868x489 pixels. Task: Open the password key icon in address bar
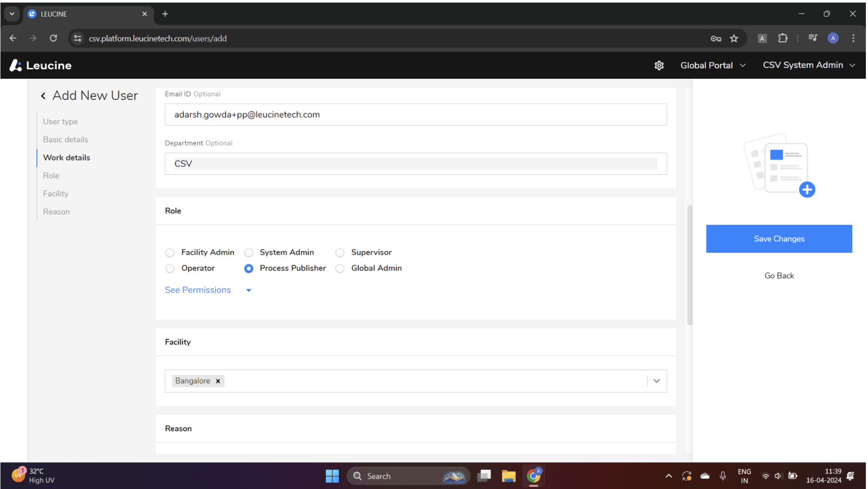click(x=716, y=38)
